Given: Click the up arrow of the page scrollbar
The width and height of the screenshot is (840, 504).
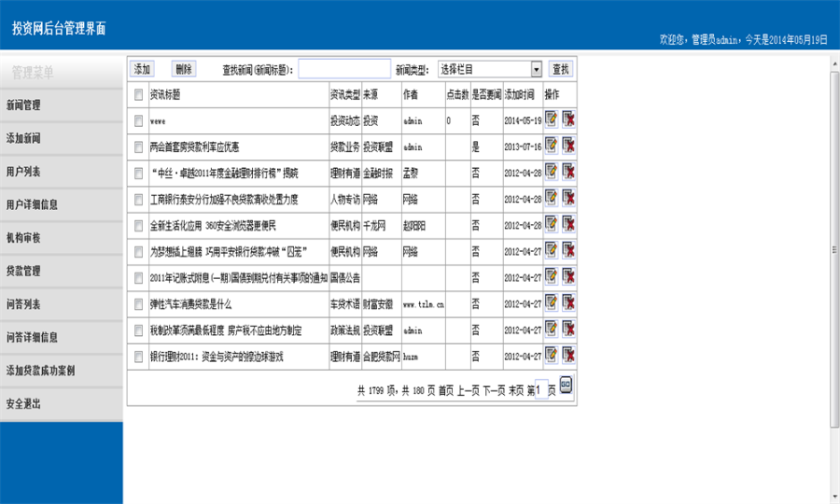Looking at the screenshot, I should click(834, 64).
